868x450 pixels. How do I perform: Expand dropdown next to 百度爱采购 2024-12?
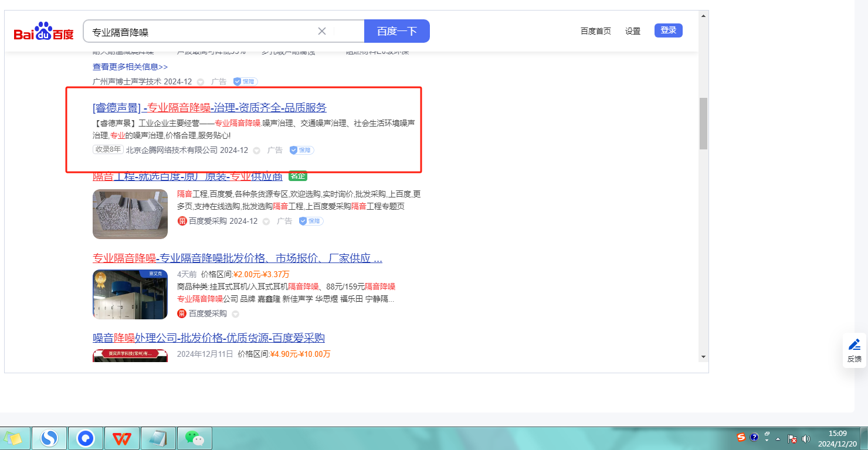(266, 221)
